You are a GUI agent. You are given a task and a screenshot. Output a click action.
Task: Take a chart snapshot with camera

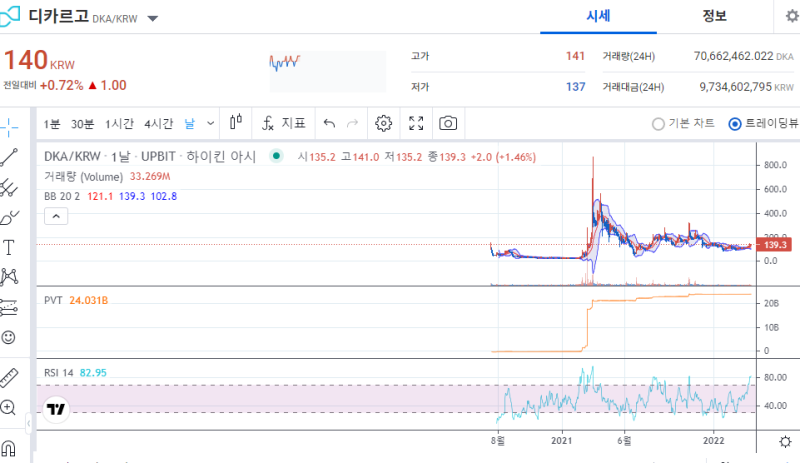(448, 123)
